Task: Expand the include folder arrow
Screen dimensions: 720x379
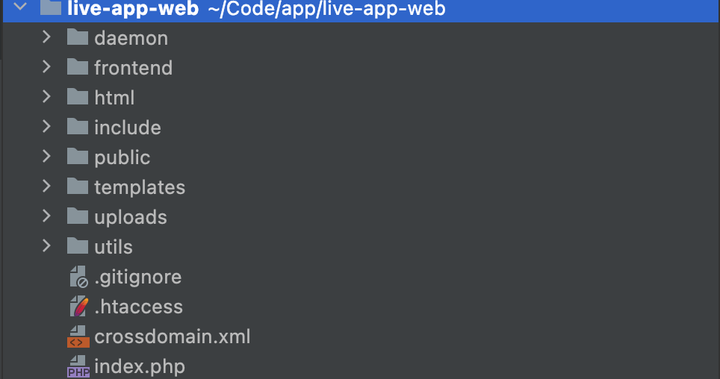Action: point(46,127)
